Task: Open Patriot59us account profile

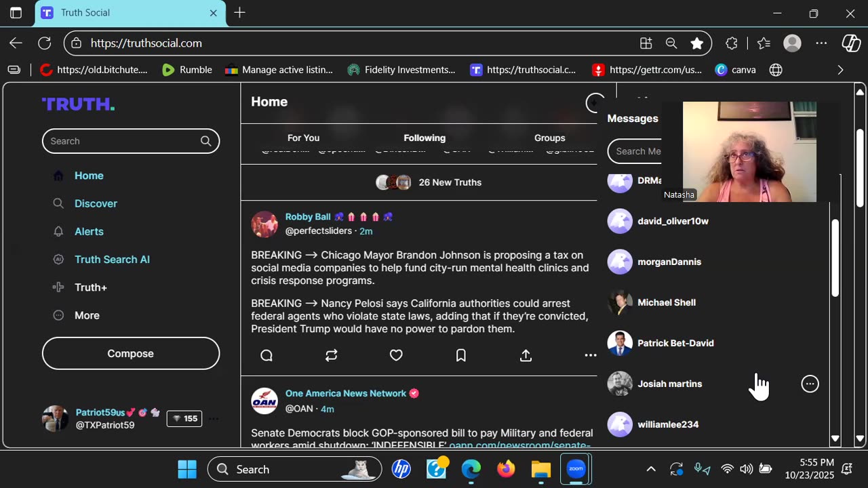Action: (100, 412)
